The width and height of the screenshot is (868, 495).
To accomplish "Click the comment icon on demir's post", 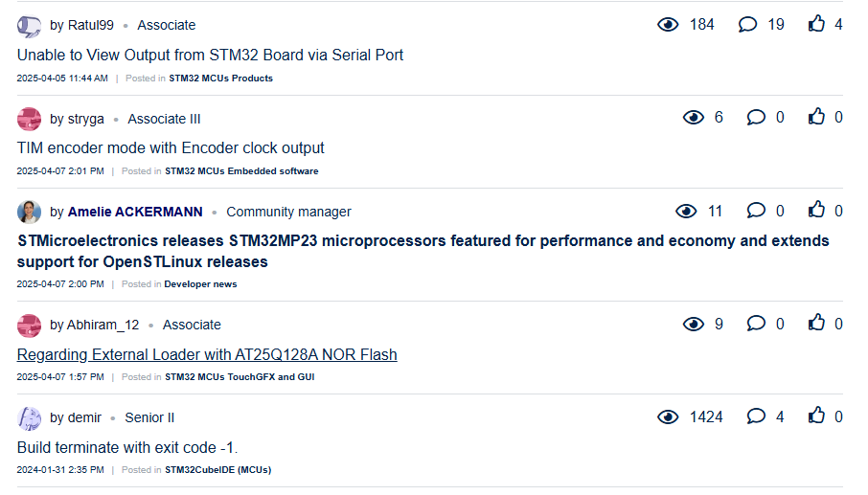I will (x=756, y=416).
